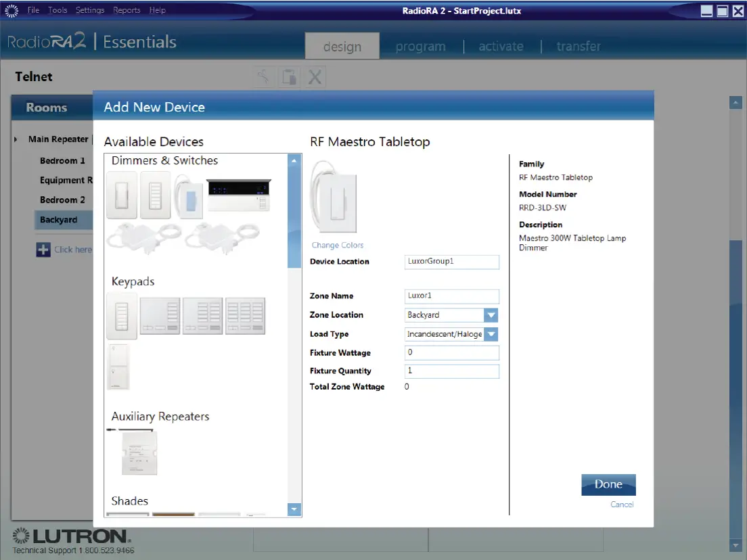Open the Help menu

157,10
